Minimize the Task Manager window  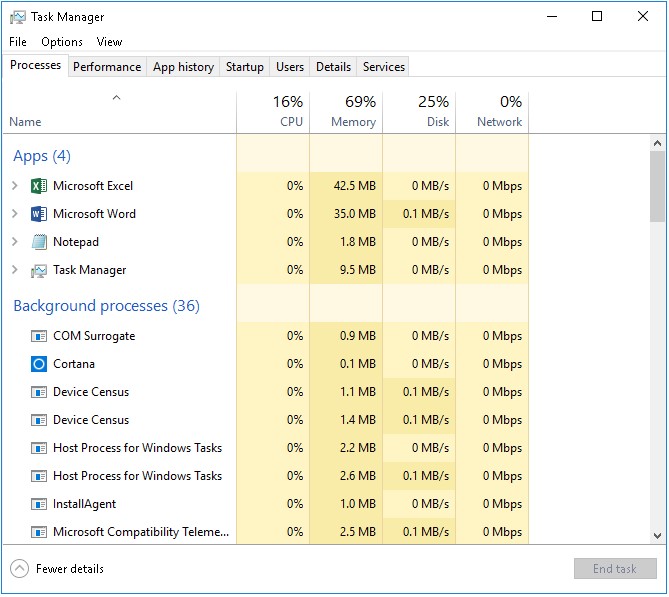point(552,17)
